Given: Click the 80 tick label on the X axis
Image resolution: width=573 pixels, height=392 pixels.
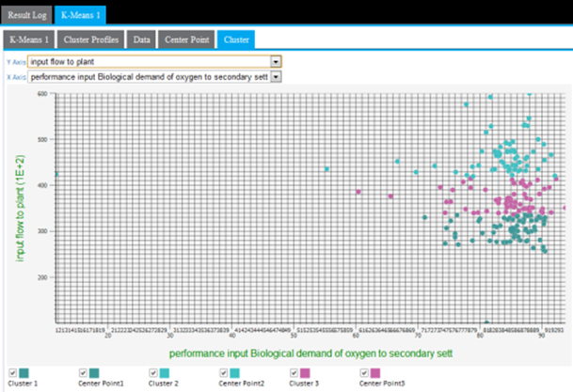Looking at the screenshot, I should [480, 336].
